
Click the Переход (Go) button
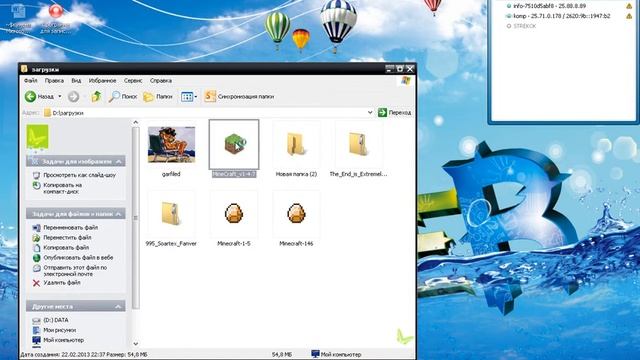[394, 112]
